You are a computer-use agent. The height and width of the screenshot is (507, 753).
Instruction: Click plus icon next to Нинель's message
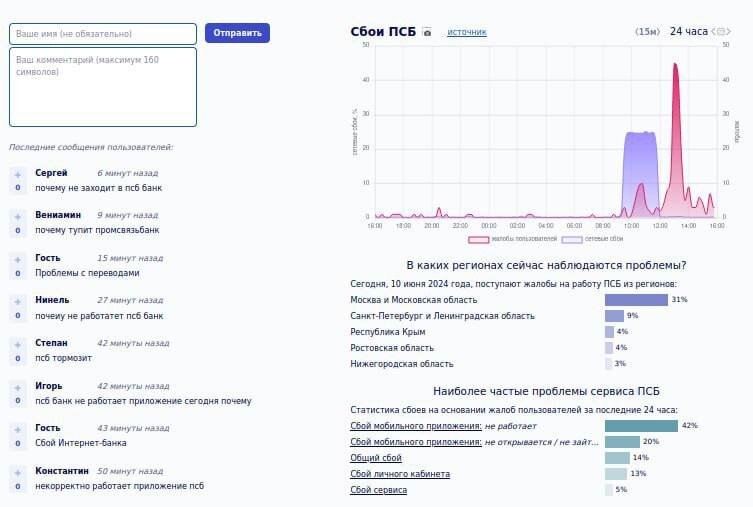click(x=18, y=302)
